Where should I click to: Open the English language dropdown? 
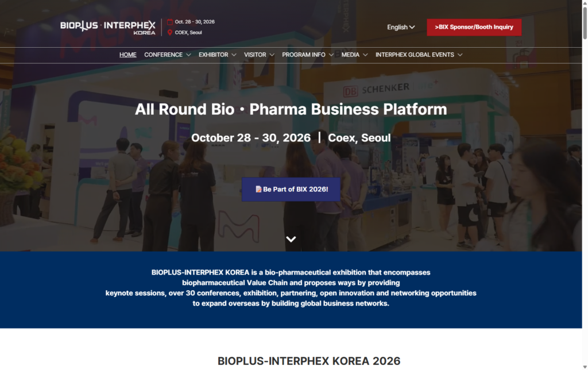coord(401,27)
